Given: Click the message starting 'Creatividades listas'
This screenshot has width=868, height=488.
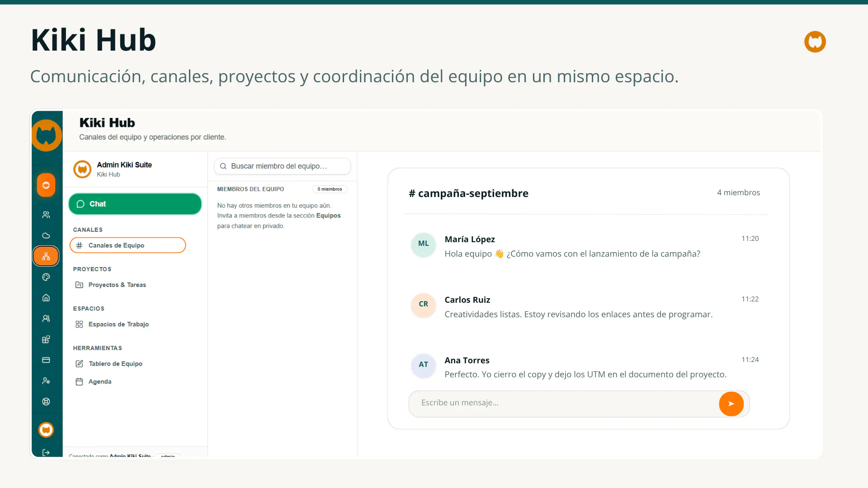Looking at the screenshot, I should (579, 314).
